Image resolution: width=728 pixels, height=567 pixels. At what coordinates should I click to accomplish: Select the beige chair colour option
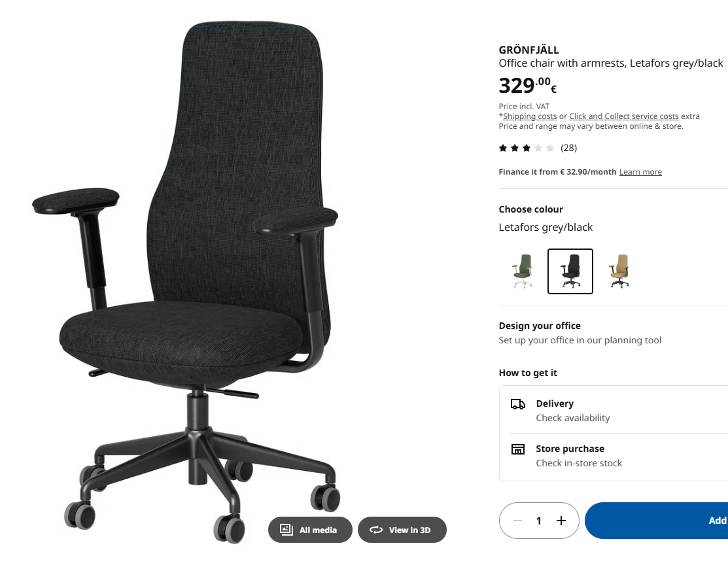click(x=619, y=271)
